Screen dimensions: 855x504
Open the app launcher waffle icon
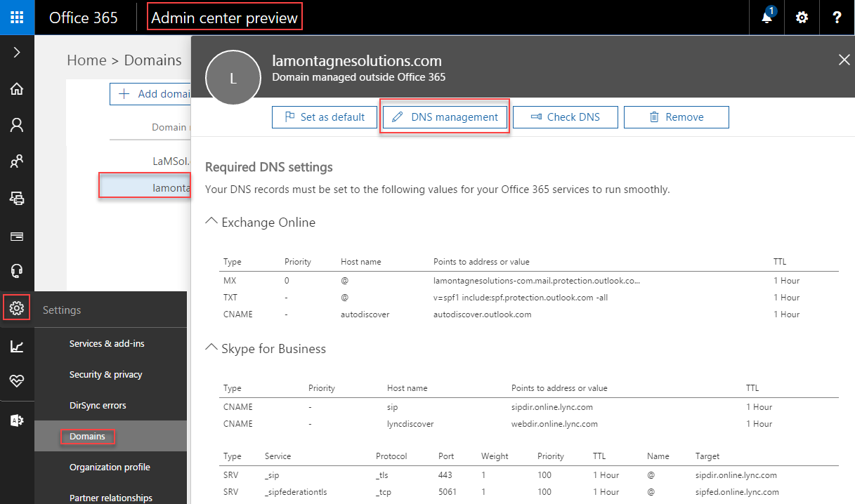(x=17, y=18)
